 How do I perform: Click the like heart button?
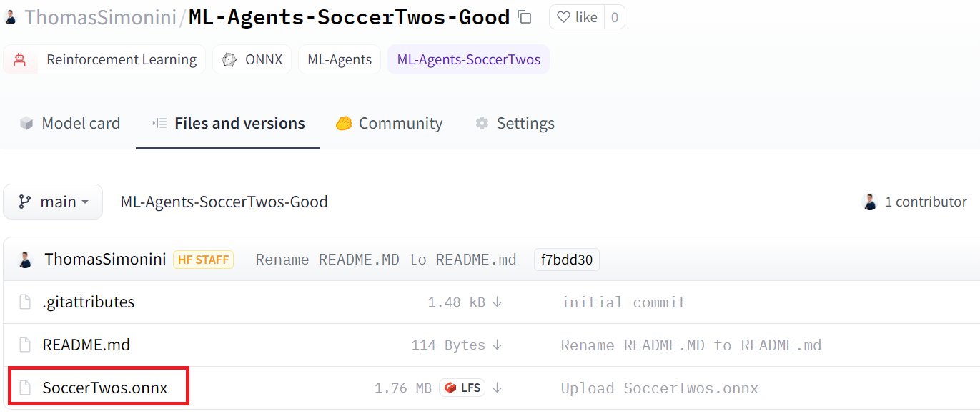point(577,17)
